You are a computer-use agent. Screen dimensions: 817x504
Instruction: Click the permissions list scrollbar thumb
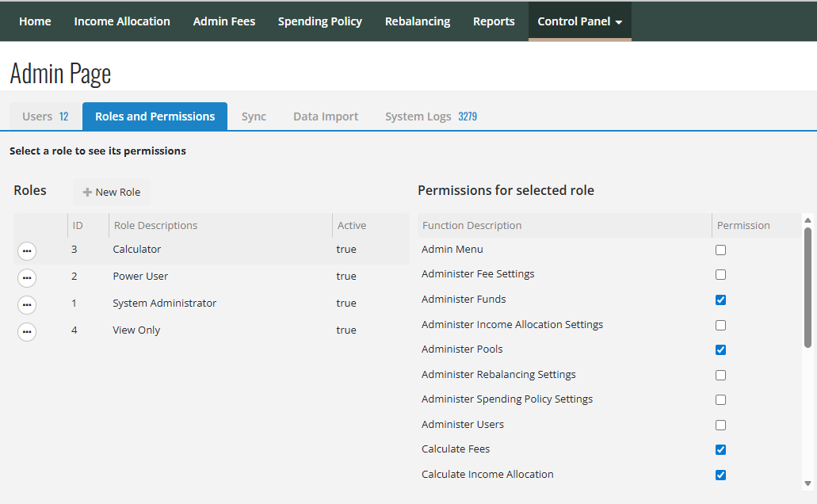(x=807, y=287)
